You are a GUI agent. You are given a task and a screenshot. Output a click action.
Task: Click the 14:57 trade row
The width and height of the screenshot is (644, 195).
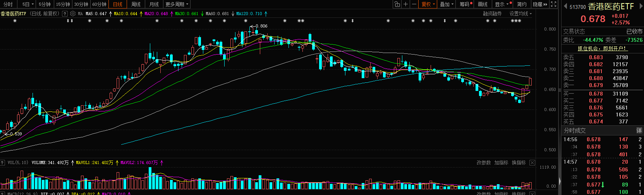tap(602, 162)
